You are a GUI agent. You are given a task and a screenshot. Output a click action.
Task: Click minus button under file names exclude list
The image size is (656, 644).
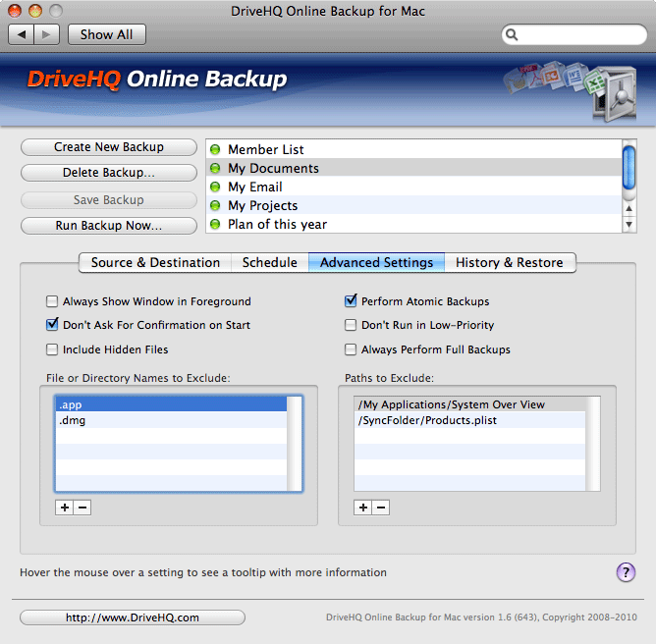[82, 508]
